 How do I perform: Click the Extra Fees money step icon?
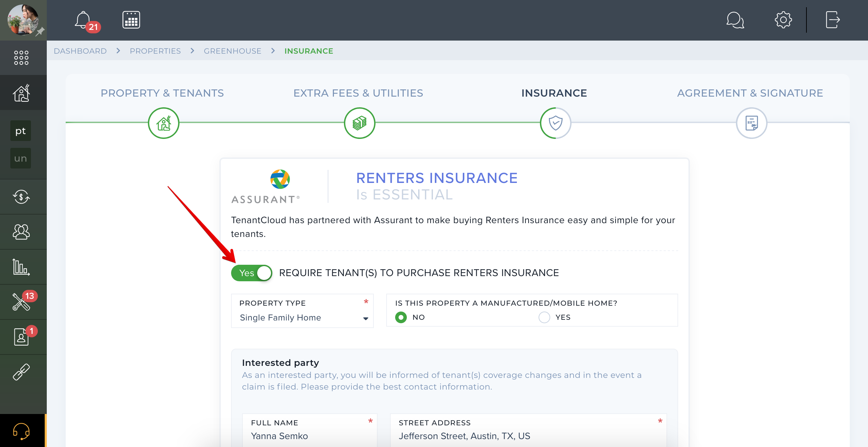click(x=360, y=123)
